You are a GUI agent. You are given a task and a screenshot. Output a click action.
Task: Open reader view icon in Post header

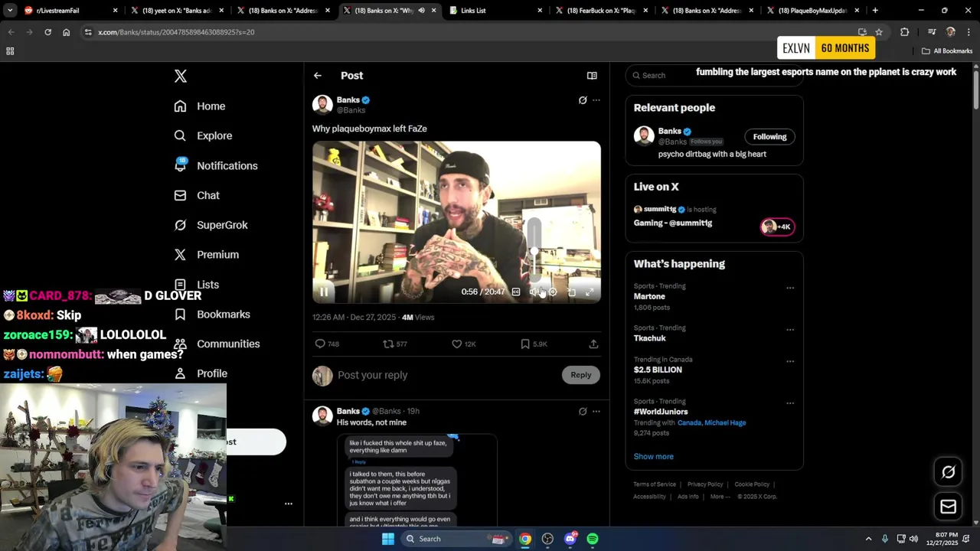(592, 76)
